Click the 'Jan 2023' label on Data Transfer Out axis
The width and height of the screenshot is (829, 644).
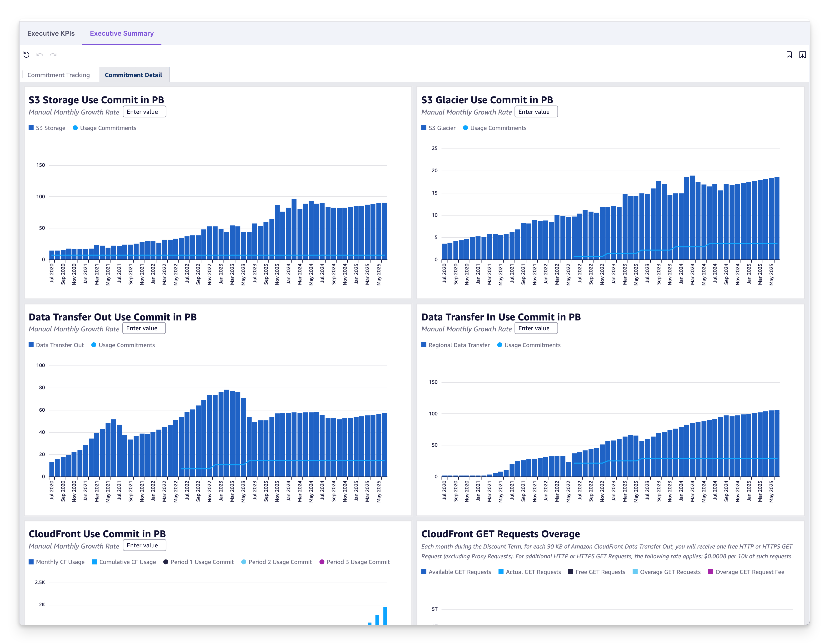coord(221,491)
